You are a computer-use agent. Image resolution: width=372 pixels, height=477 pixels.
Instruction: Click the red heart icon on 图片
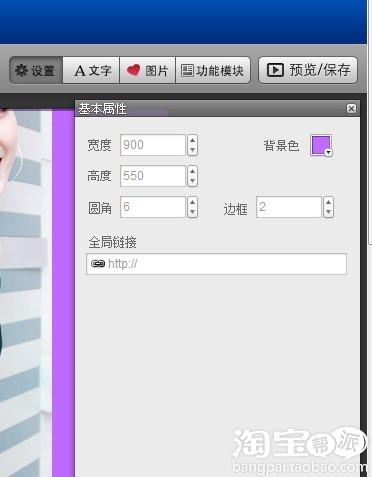[134, 70]
